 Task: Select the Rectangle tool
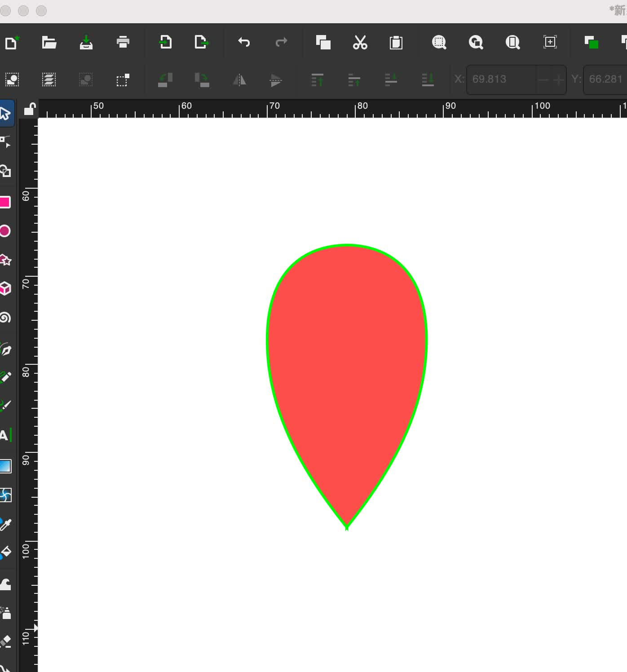(5, 202)
